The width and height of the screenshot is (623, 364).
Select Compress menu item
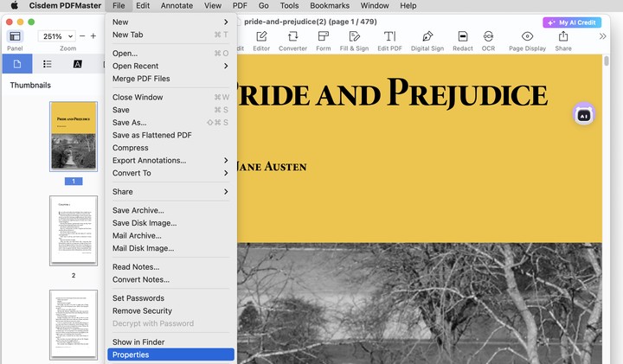click(170, 148)
